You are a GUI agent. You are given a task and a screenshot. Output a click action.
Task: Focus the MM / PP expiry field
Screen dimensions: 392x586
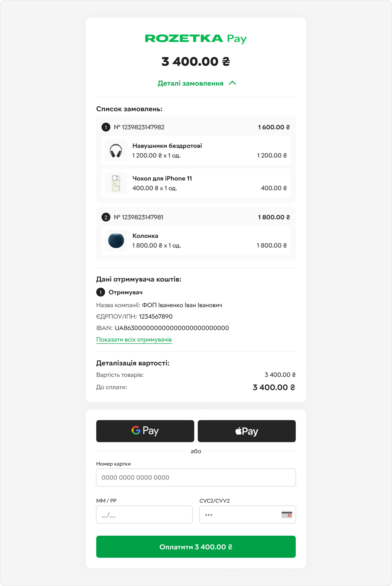point(144,515)
